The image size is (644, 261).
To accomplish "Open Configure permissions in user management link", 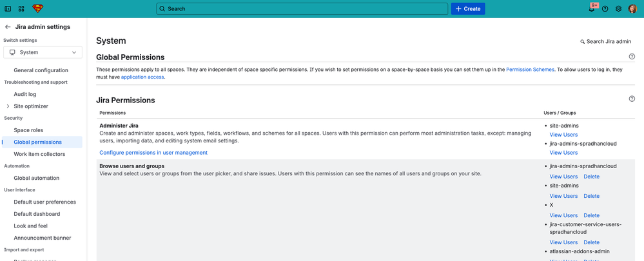I will pos(153,153).
